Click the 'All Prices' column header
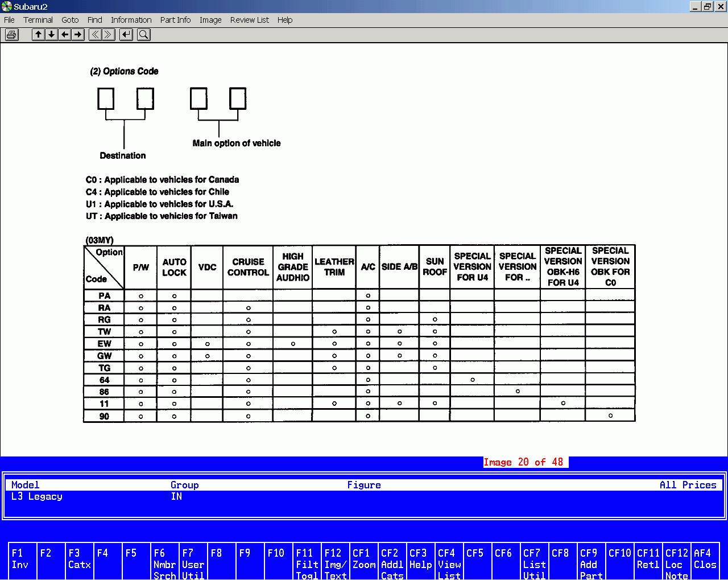 click(x=688, y=485)
